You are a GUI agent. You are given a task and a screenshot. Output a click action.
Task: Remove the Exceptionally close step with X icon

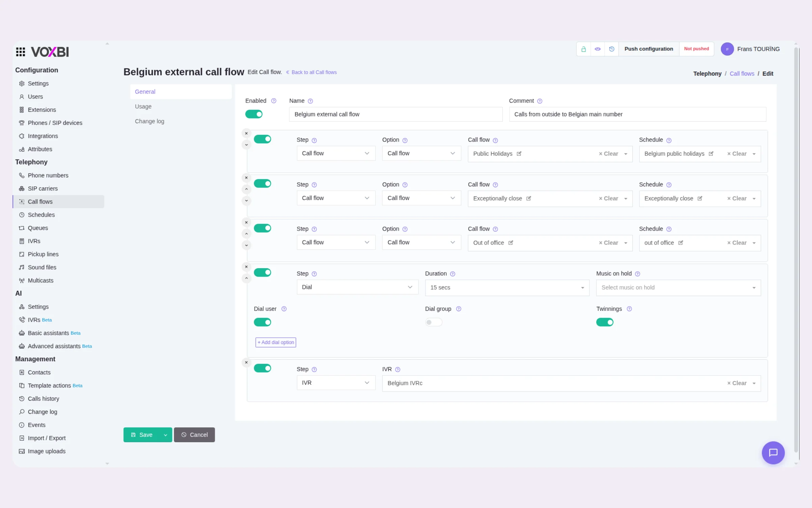click(x=246, y=178)
